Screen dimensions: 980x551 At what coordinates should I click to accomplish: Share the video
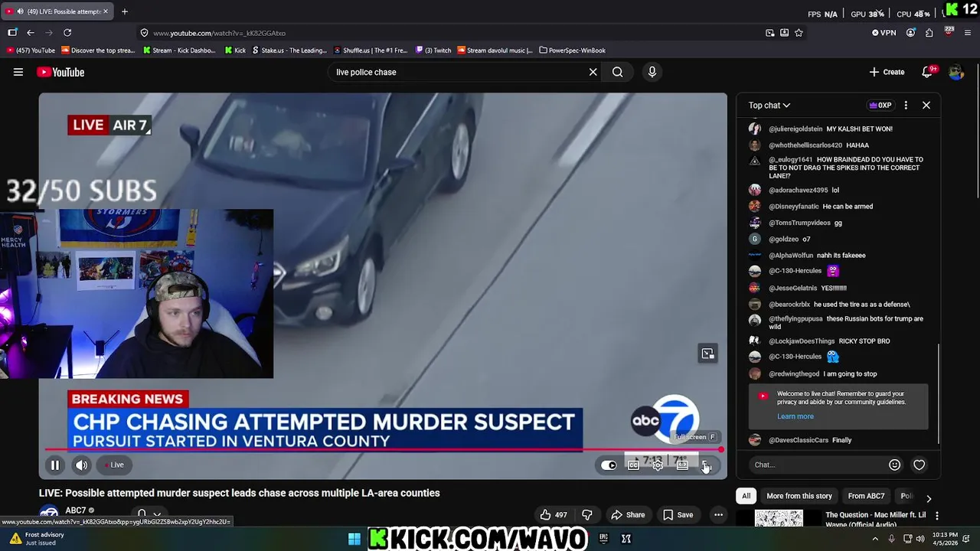(x=628, y=515)
